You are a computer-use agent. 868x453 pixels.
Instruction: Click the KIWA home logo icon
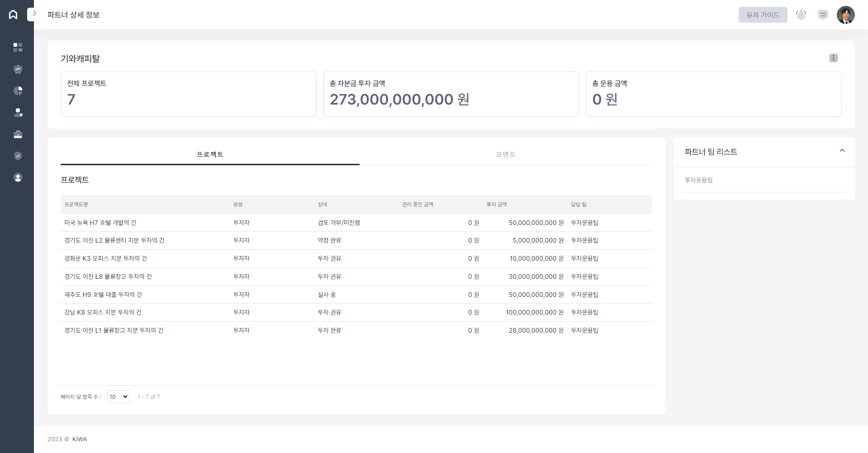point(13,14)
